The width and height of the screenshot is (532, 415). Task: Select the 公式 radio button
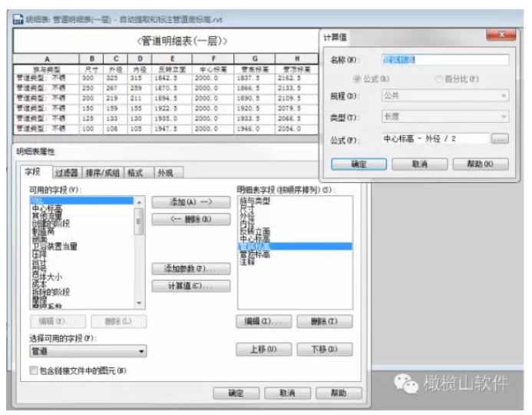click(357, 78)
